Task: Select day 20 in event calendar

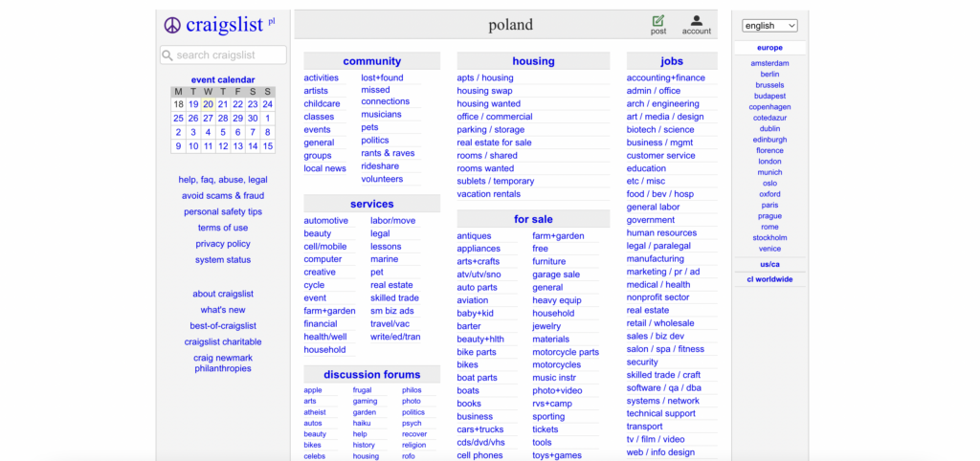Action: pyautogui.click(x=208, y=104)
